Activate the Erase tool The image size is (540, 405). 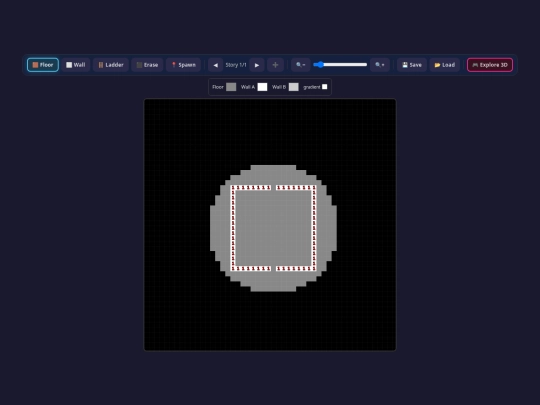pyautogui.click(x=147, y=65)
